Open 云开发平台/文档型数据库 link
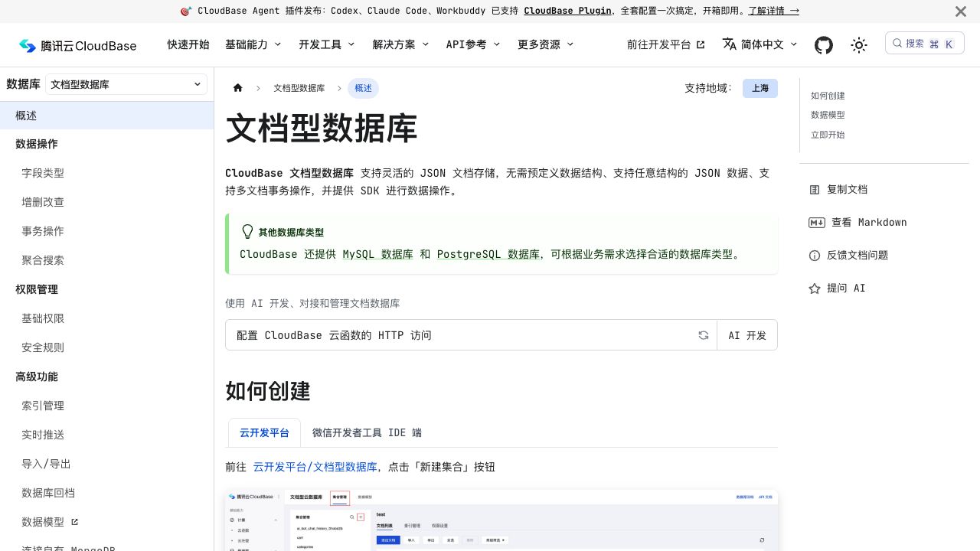Image resolution: width=980 pixels, height=551 pixels. (315, 466)
